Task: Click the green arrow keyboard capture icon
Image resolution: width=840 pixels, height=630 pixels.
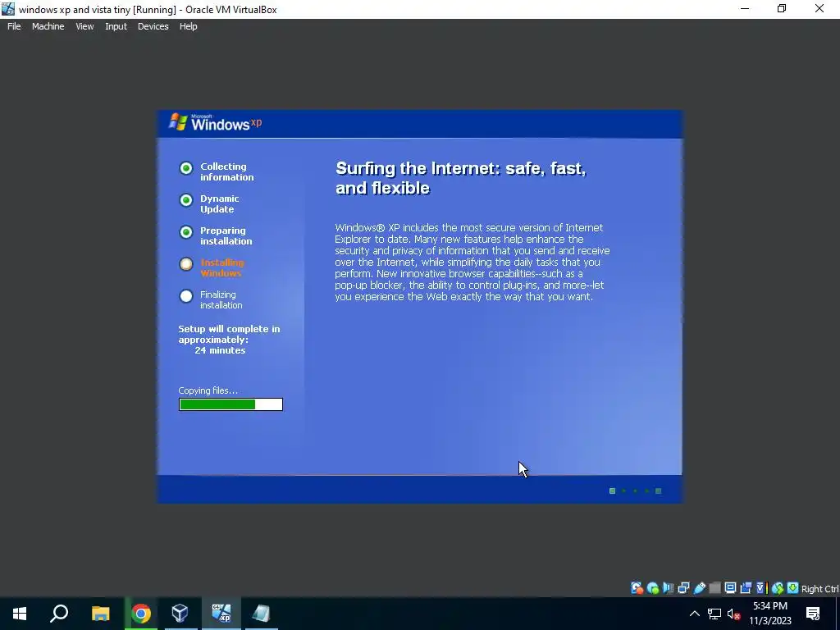Action: 793,588
